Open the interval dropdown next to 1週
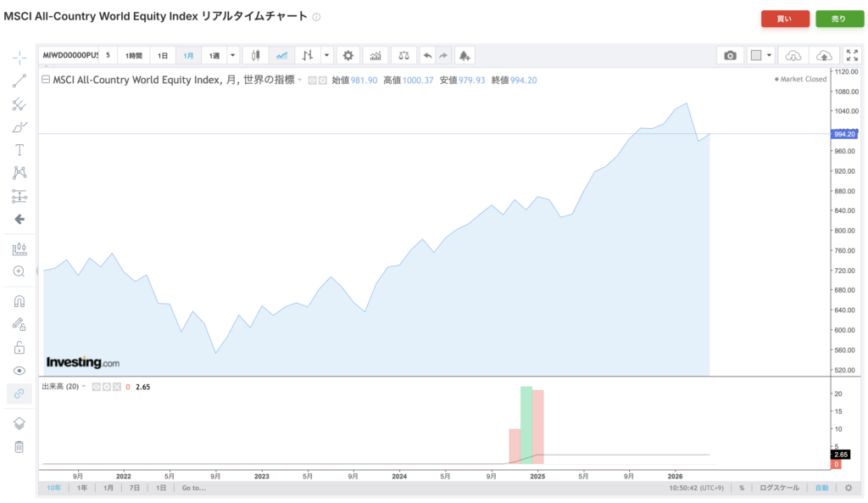Image resolution: width=868 pixels, height=503 pixels. (x=233, y=55)
